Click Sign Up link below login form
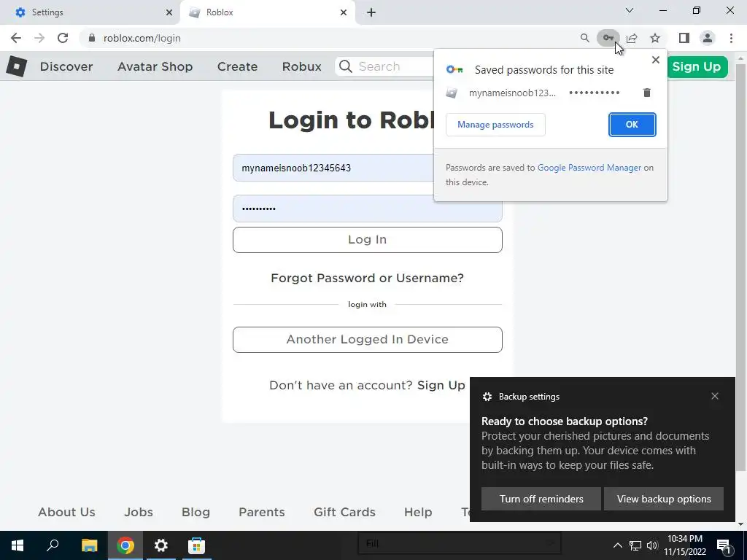Viewport: 747px width, 560px height. click(441, 385)
